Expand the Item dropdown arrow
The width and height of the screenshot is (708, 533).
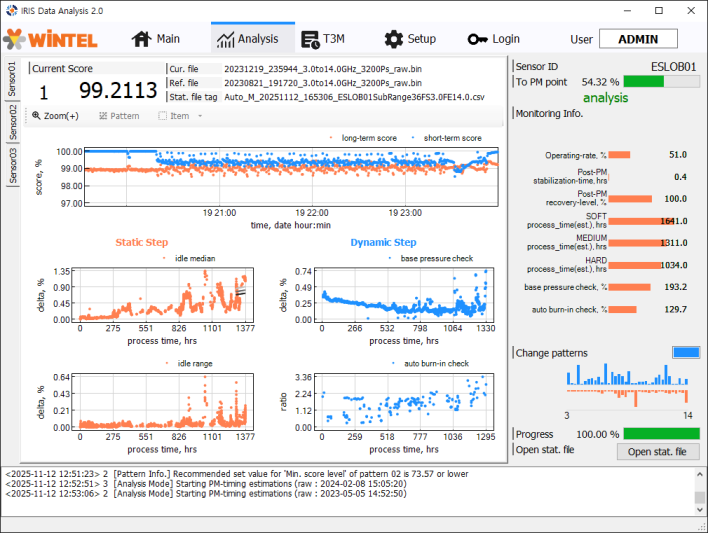(x=200, y=116)
